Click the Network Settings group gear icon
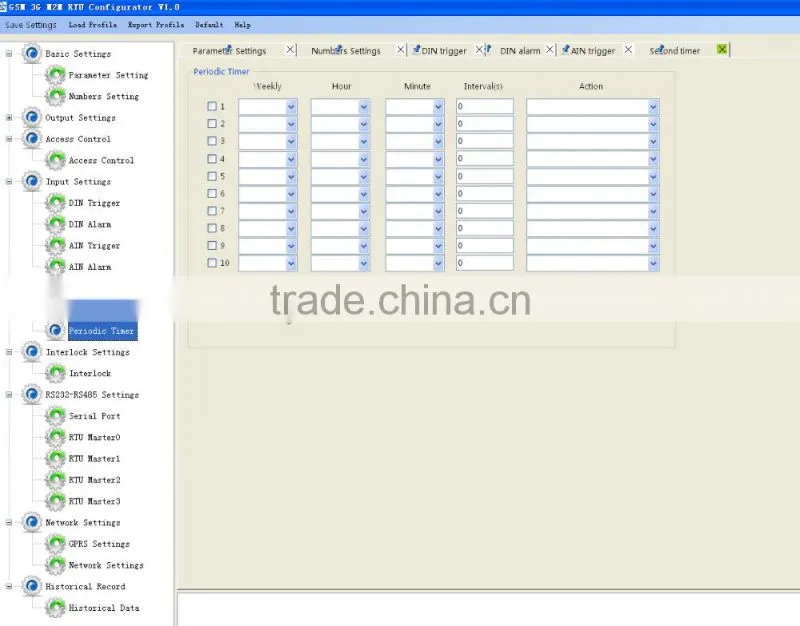800x626 pixels. [x=32, y=522]
